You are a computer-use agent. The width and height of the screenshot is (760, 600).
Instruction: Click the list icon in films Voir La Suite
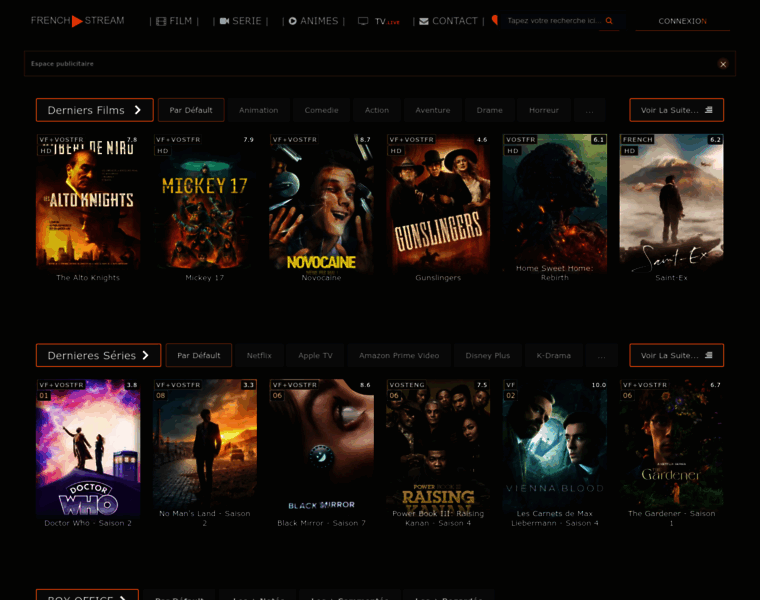pyautogui.click(x=709, y=110)
